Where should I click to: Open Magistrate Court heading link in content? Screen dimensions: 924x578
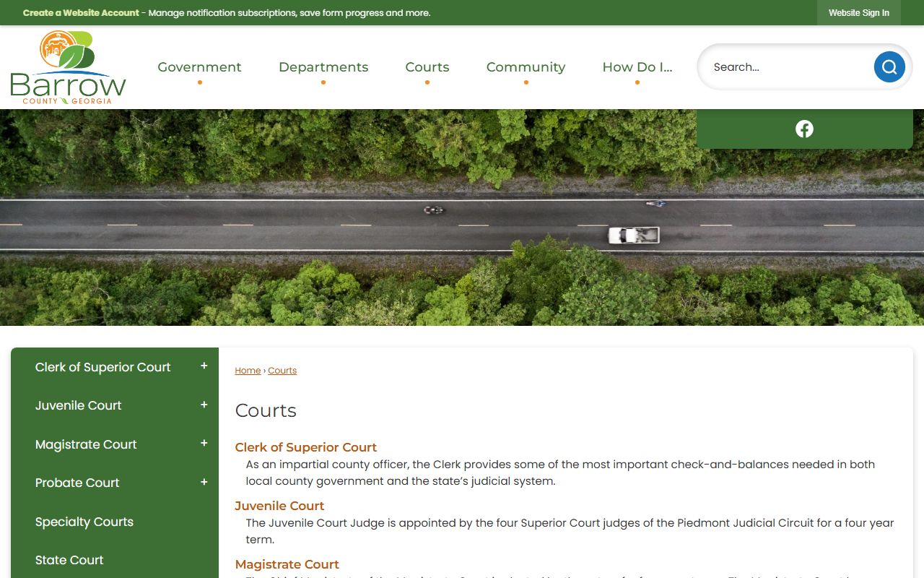pos(287,564)
